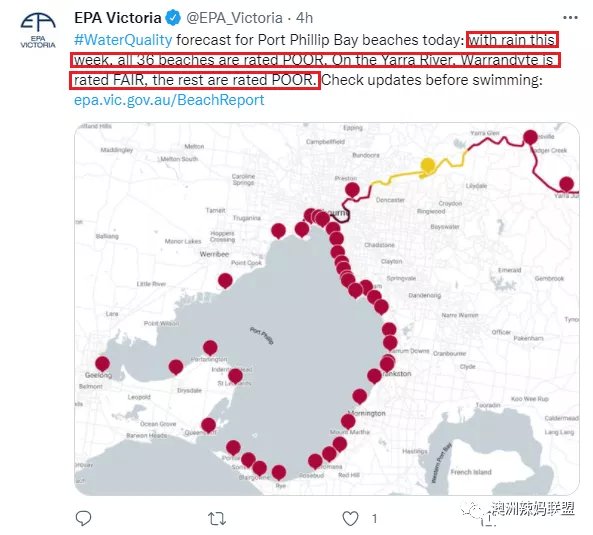The width and height of the screenshot is (593, 535).
Task: Like the tweet with the heart icon
Action: pos(350,518)
